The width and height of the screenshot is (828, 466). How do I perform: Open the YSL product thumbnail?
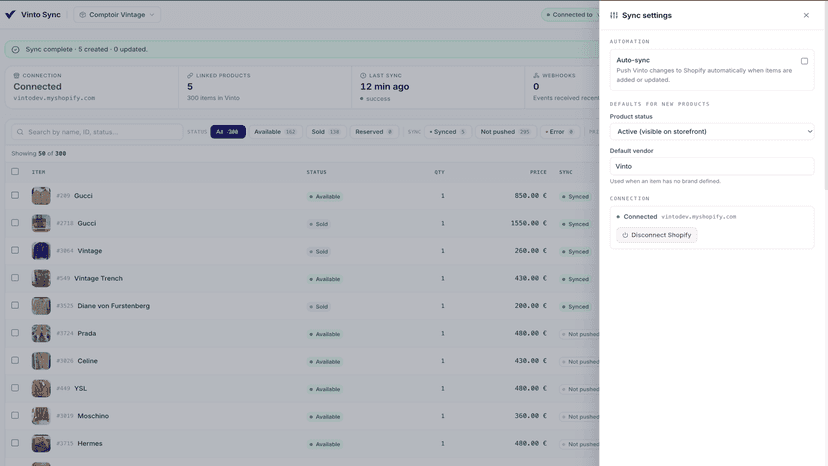pyautogui.click(x=41, y=388)
